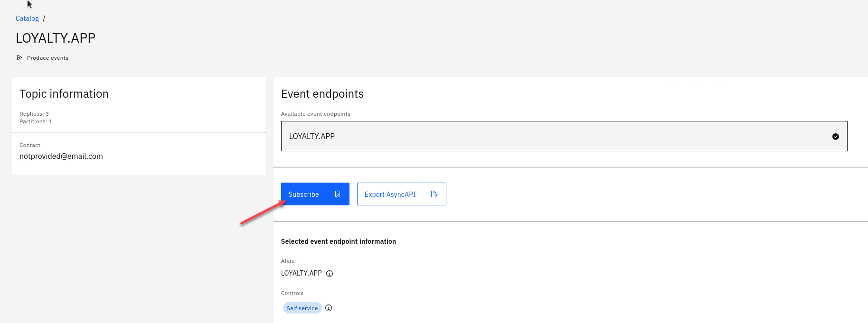Image resolution: width=868 pixels, height=323 pixels.
Task: Click the Self service tag
Action: [302, 308]
